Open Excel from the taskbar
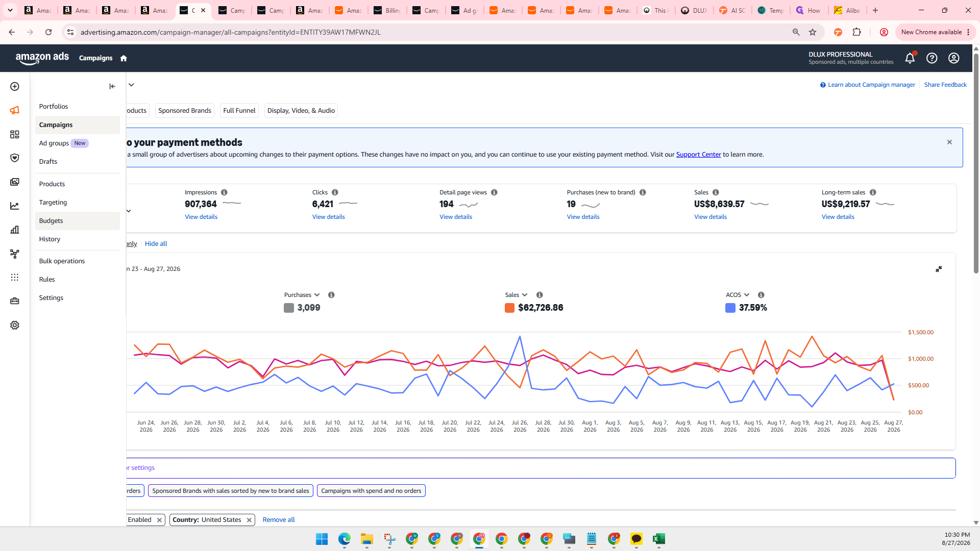980x551 pixels. point(659,539)
